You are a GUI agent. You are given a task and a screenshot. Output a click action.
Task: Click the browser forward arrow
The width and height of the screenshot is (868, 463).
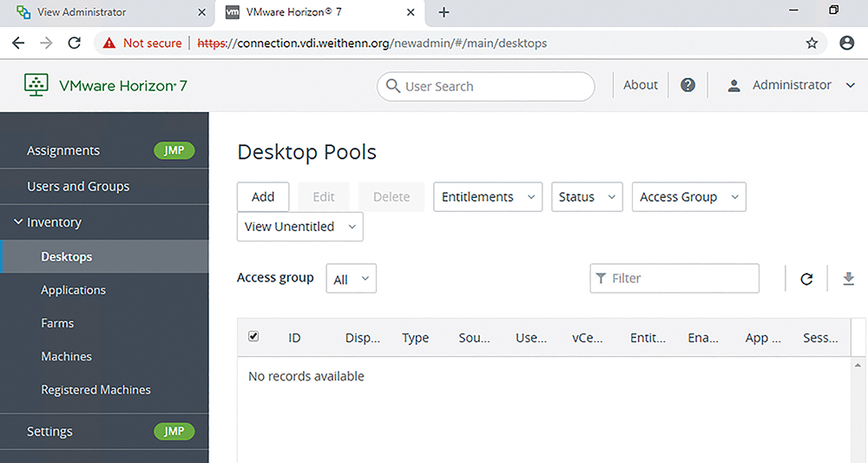click(47, 43)
